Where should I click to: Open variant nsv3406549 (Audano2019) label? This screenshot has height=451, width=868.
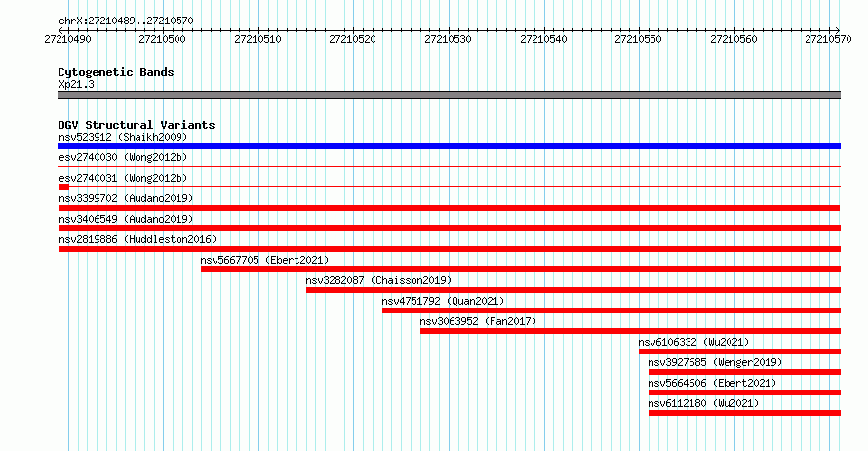pyautogui.click(x=126, y=219)
